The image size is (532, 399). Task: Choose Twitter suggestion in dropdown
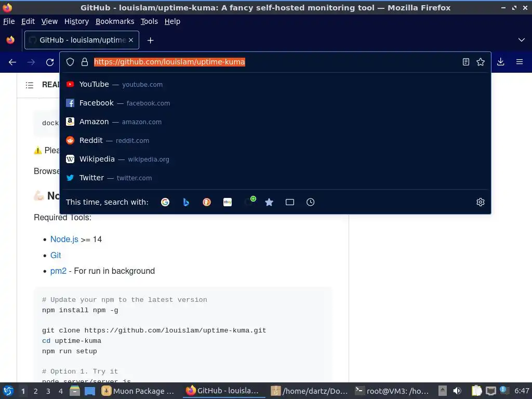(x=275, y=178)
